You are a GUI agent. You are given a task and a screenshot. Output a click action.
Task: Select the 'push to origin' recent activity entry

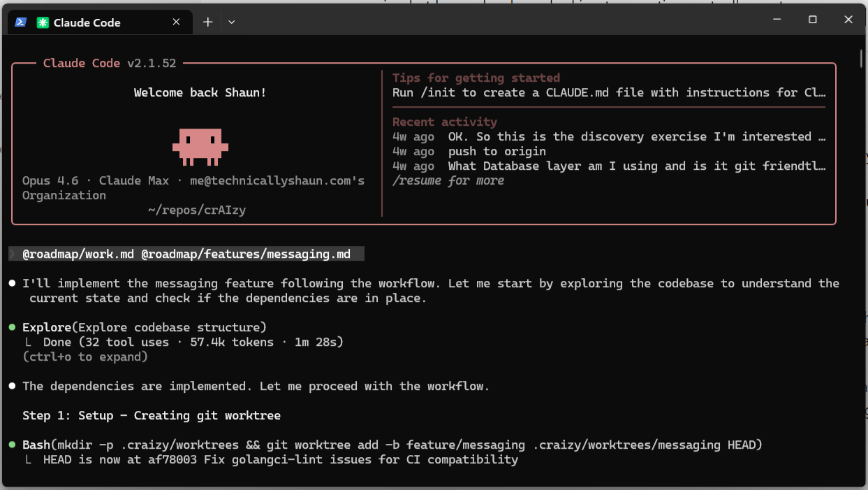(x=496, y=151)
